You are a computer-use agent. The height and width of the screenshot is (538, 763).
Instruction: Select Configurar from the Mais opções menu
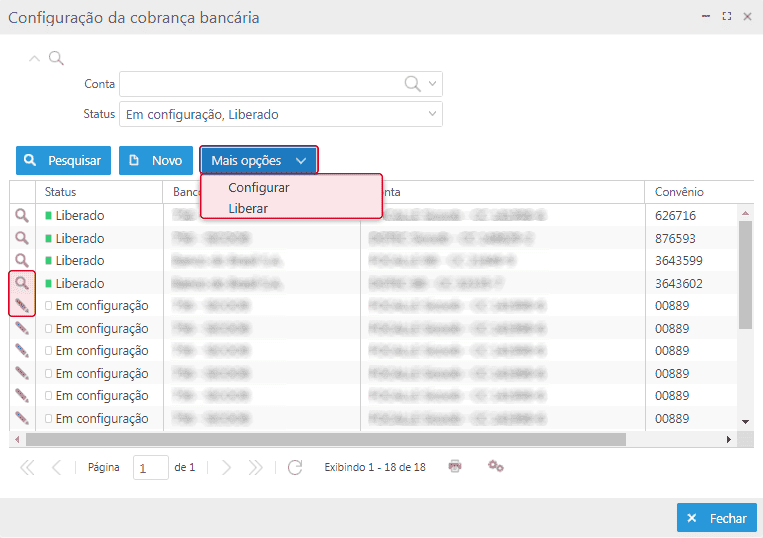pos(259,187)
